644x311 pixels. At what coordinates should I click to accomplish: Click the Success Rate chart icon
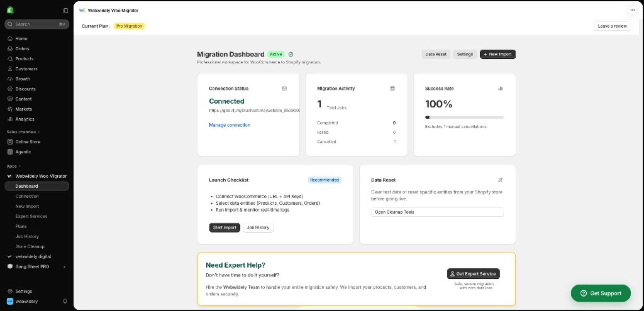click(500, 88)
